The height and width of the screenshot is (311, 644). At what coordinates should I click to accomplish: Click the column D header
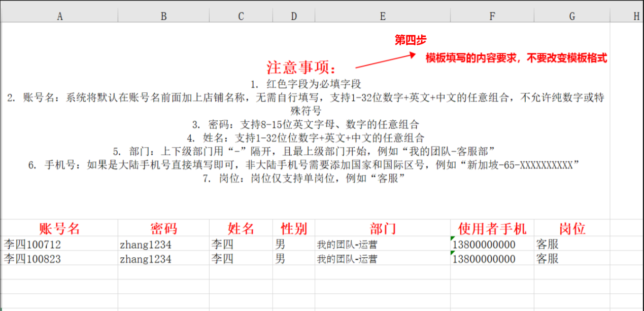coord(293,16)
